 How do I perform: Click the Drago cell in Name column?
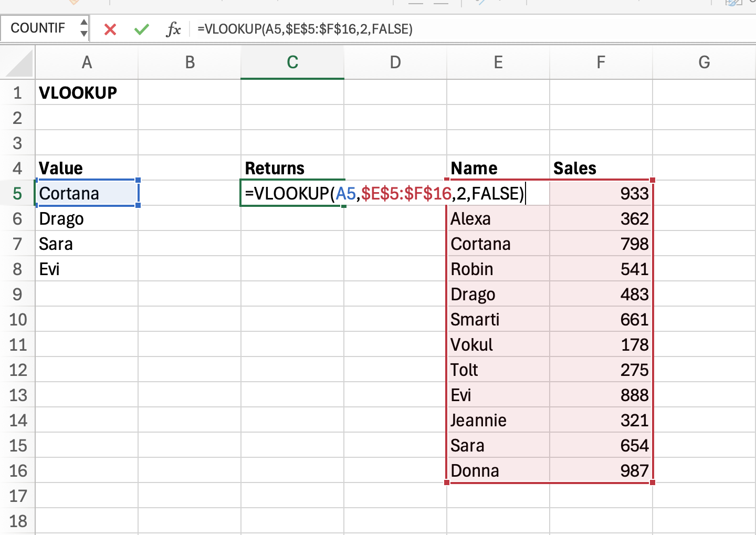[498, 294]
